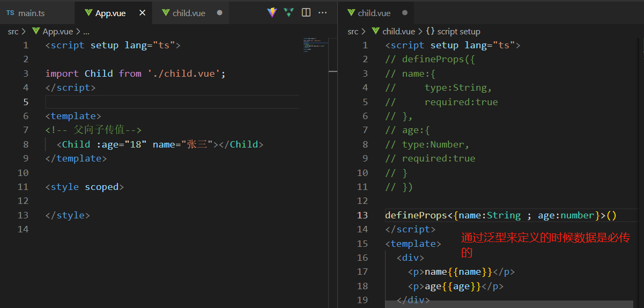Open the child.vue breadcrumb item
The width and height of the screenshot is (644, 308).
(393, 32)
